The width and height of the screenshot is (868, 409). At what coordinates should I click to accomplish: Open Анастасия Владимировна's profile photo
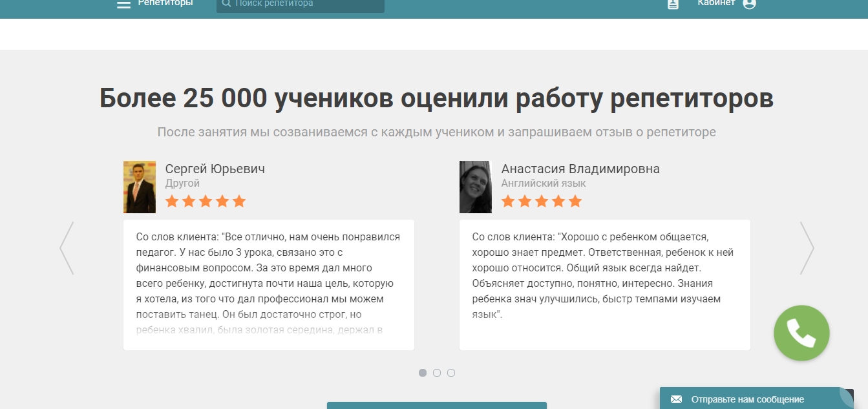pos(475,187)
